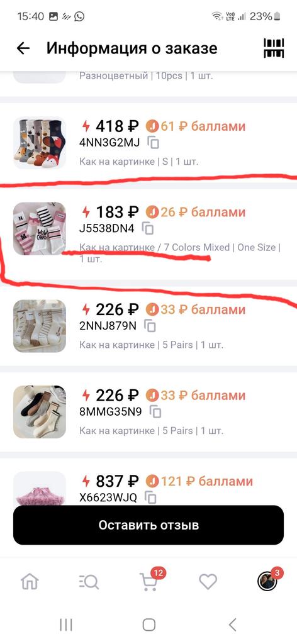The width and height of the screenshot is (297, 644).
Task: Copy the order code 8MMG35N9
Action: pos(155,411)
